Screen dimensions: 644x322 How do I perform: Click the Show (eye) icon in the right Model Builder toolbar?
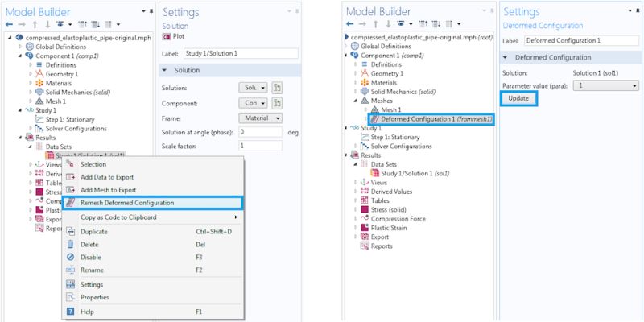400,24
